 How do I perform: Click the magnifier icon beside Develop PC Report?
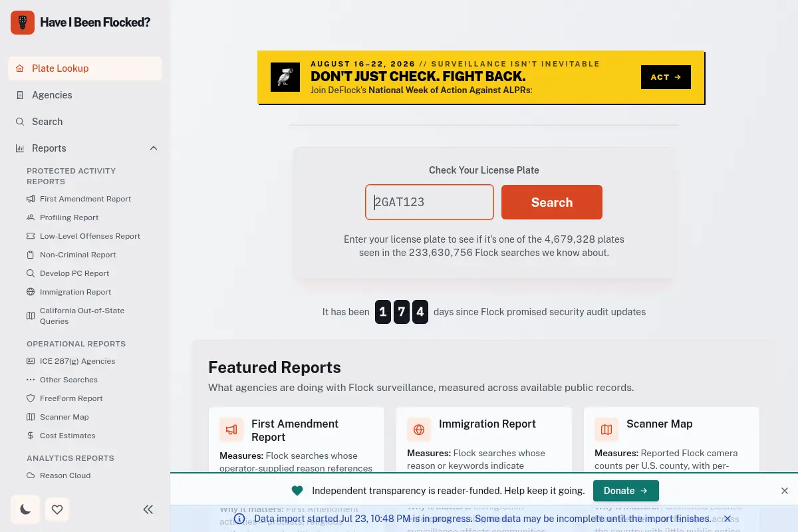click(x=31, y=273)
